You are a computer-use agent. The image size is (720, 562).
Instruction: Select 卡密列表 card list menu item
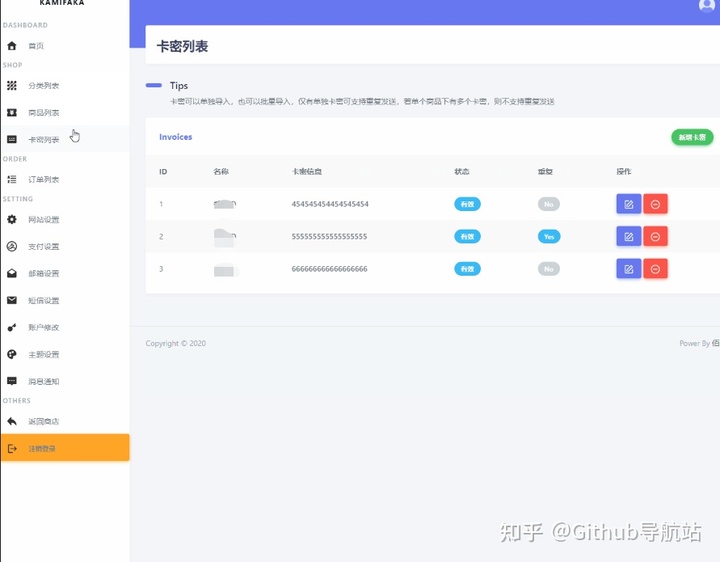point(44,140)
